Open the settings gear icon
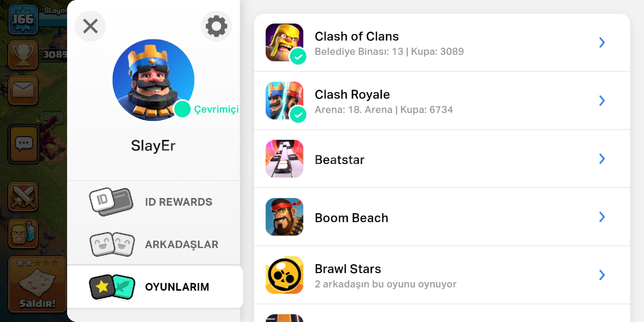Viewport: 644px width, 322px height. pos(216,26)
